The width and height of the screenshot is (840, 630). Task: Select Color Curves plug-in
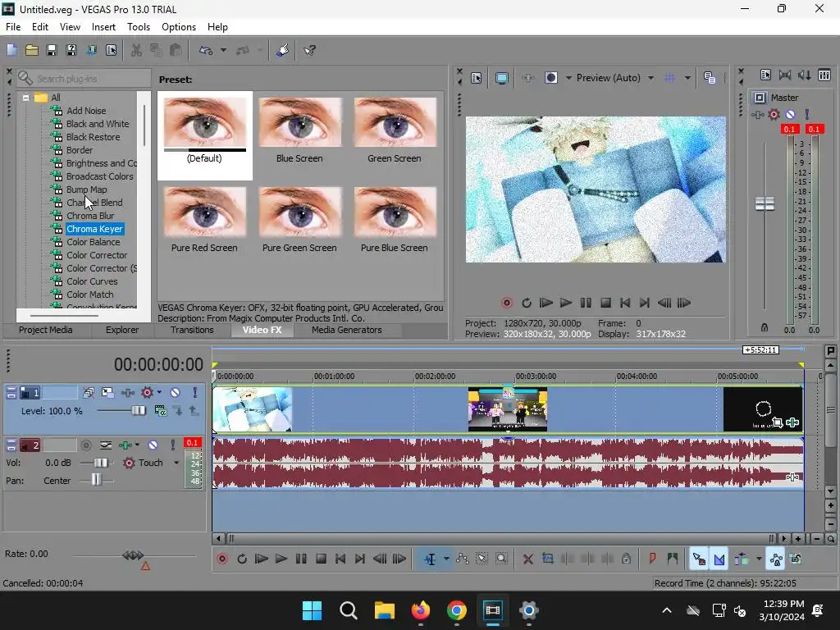click(92, 281)
